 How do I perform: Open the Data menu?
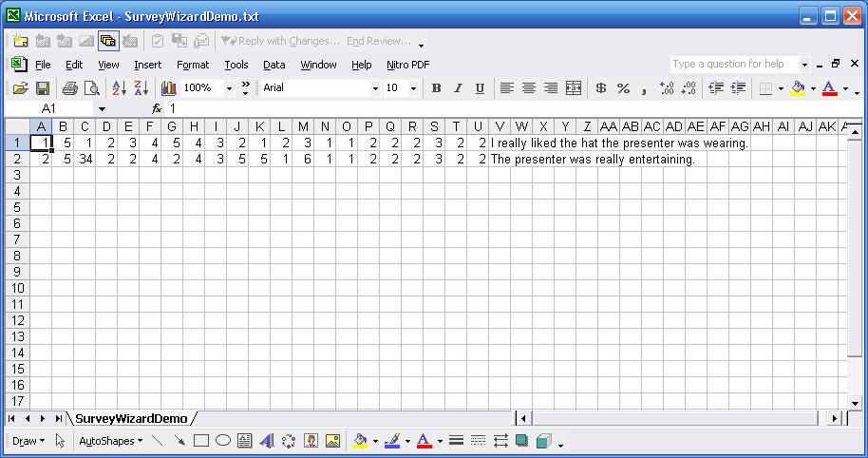point(274,65)
